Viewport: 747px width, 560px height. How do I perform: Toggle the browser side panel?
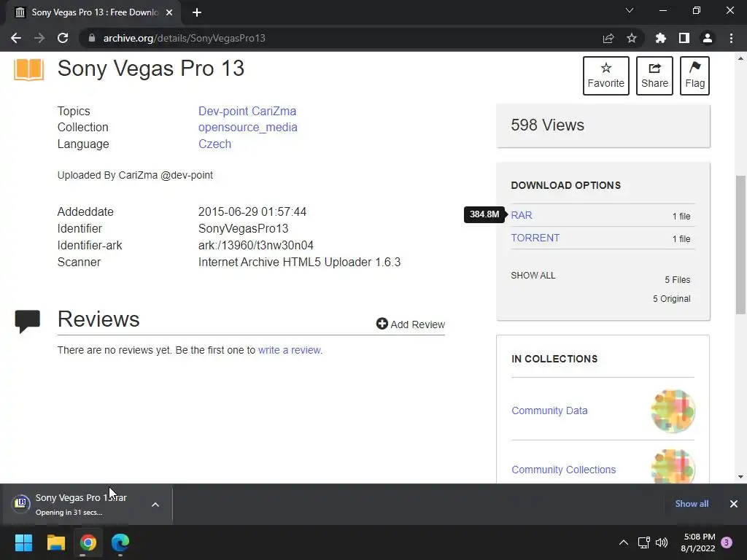684,38
